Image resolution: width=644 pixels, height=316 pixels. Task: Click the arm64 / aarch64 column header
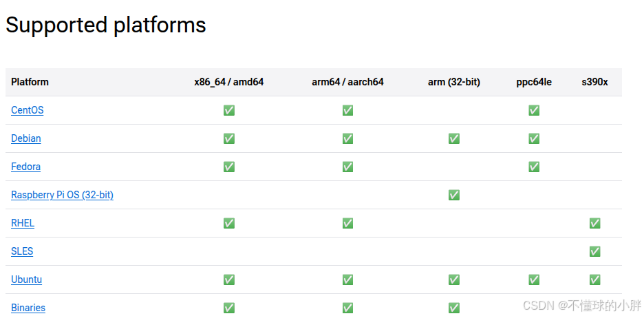(x=347, y=82)
